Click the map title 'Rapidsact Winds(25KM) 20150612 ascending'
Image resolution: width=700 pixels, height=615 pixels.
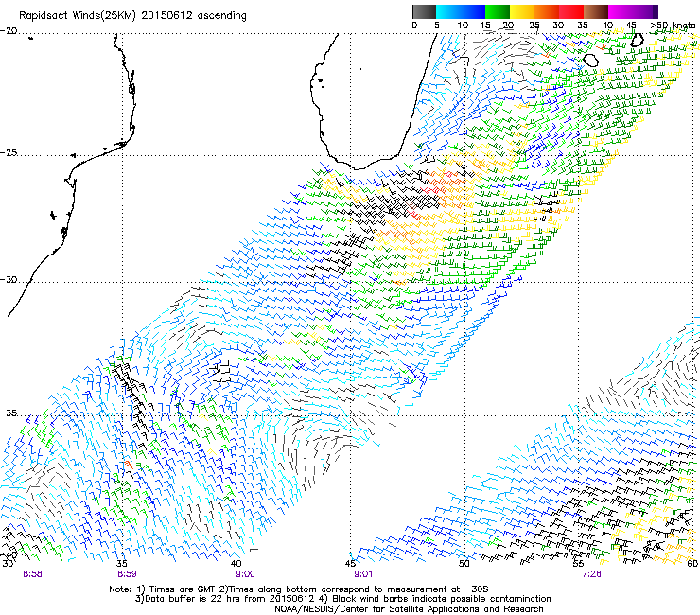(x=132, y=16)
